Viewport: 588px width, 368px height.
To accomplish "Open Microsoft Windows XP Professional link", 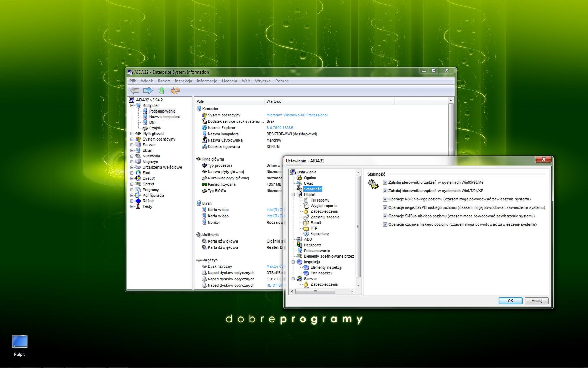I will pos(297,115).
